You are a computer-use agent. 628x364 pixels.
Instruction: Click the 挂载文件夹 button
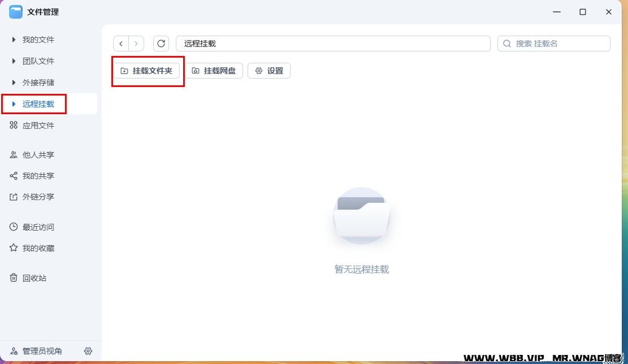[x=147, y=71]
